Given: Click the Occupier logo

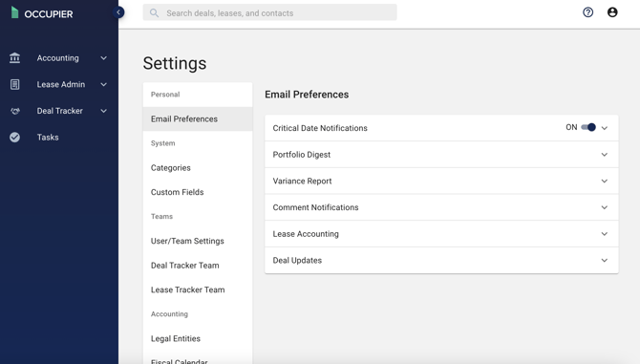Looking at the screenshot, I should [42, 13].
